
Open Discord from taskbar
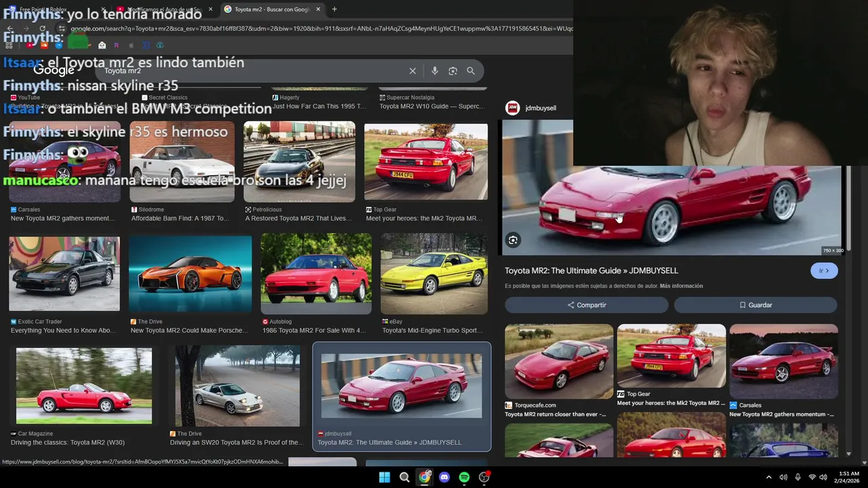[x=444, y=477]
